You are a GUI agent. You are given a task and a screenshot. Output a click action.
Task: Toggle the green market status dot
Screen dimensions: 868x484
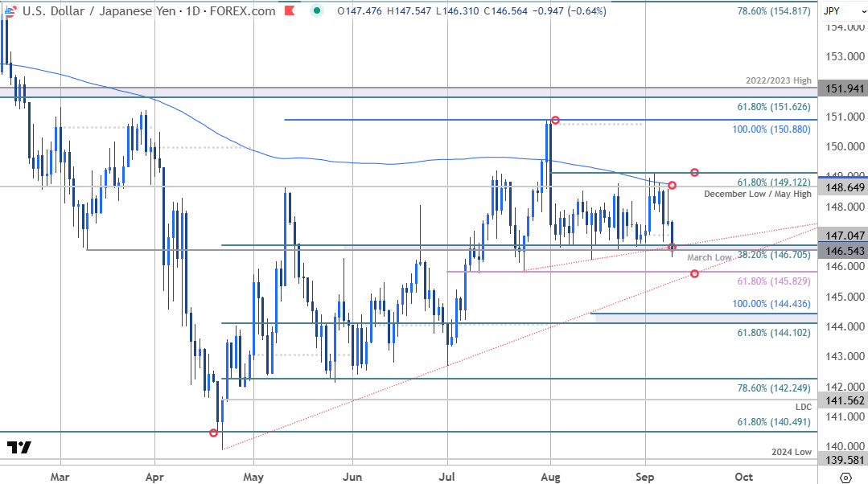316,12
